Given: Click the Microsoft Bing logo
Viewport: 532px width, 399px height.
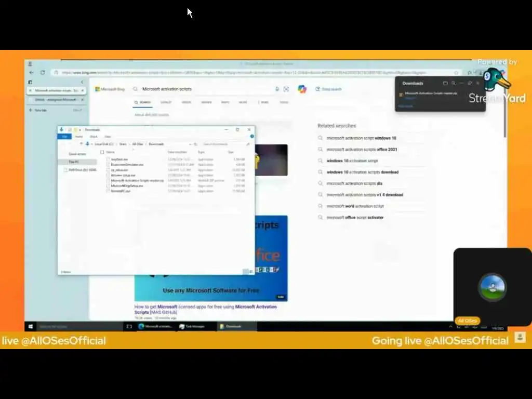Looking at the screenshot, I should coord(110,89).
